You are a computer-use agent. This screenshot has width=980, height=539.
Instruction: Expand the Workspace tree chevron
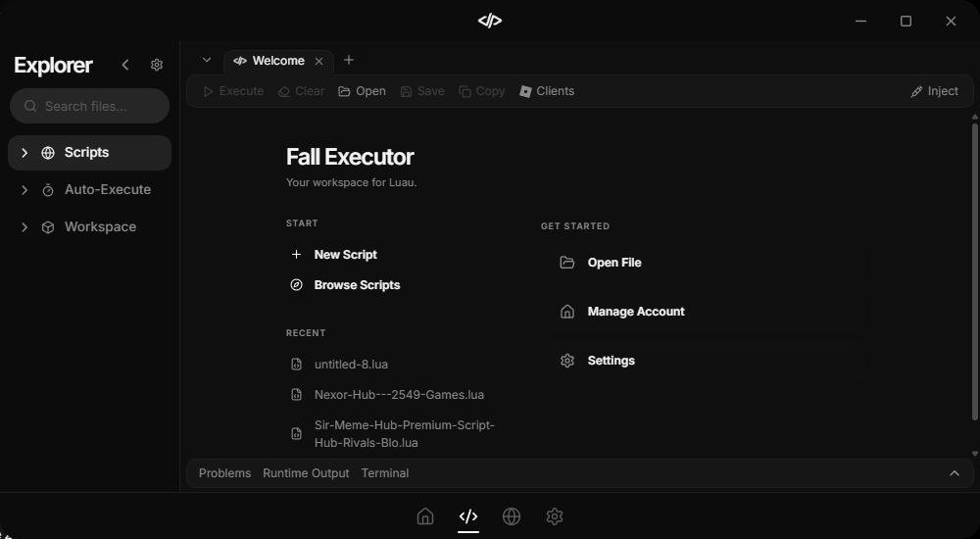(x=24, y=227)
